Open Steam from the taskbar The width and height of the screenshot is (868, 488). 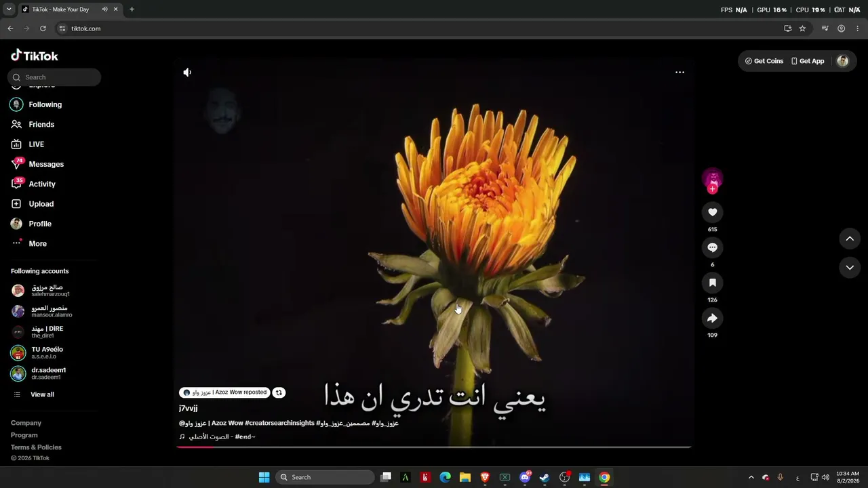point(545,477)
